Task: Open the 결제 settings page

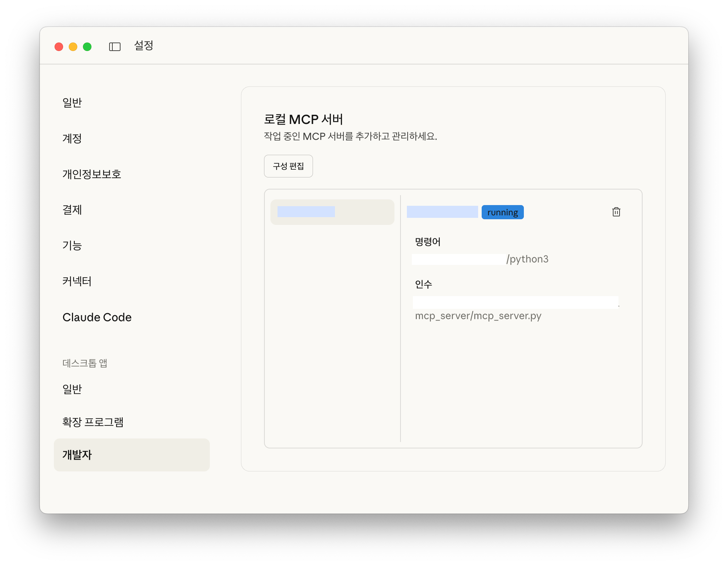Action: tap(72, 210)
